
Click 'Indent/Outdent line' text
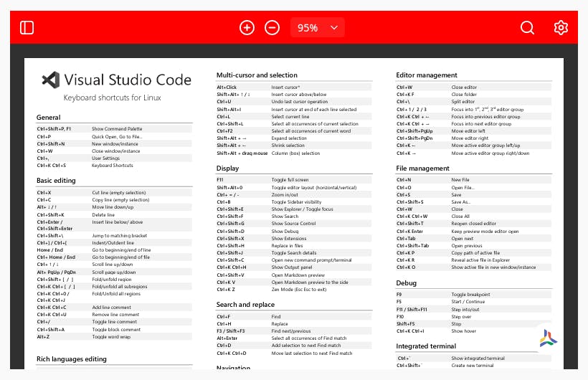pyautogui.click(x=113, y=243)
